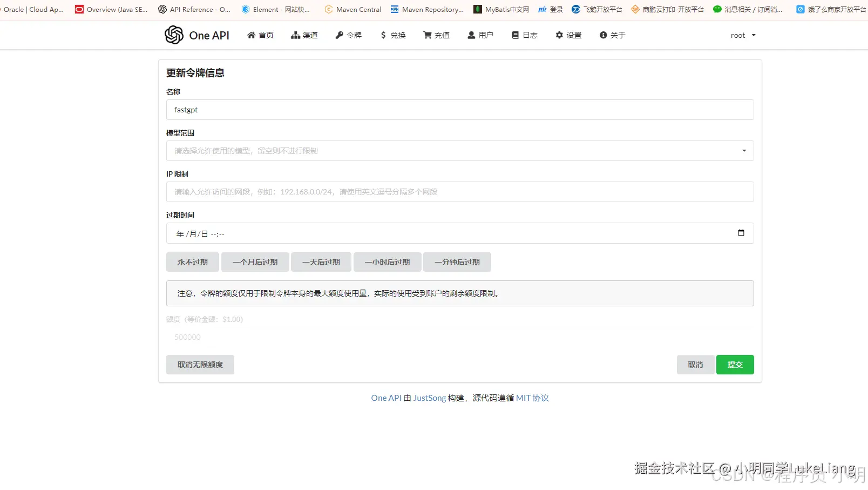Image resolution: width=868 pixels, height=490 pixels.
Task: Expand the 模型范围 model selection dropdown
Action: [x=744, y=151]
